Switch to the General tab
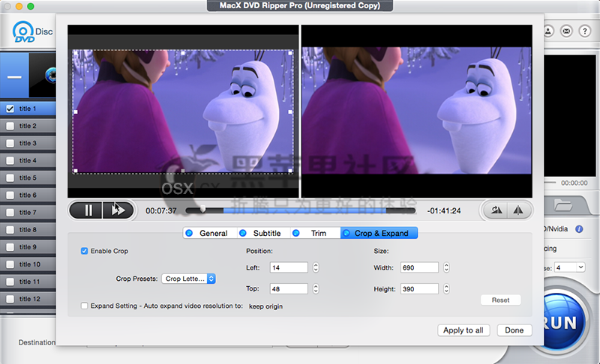600x364 pixels. pyautogui.click(x=210, y=233)
